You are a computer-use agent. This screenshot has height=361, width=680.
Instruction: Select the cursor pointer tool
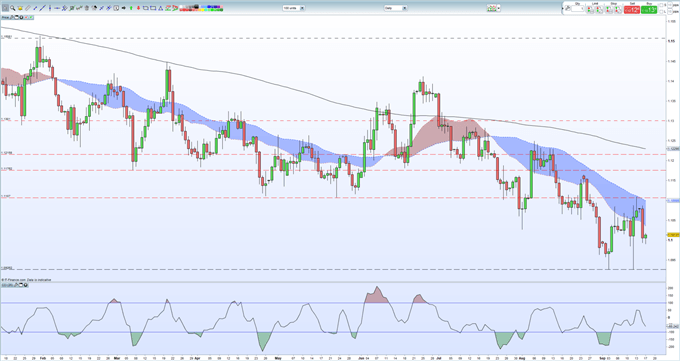click(5, 8)
